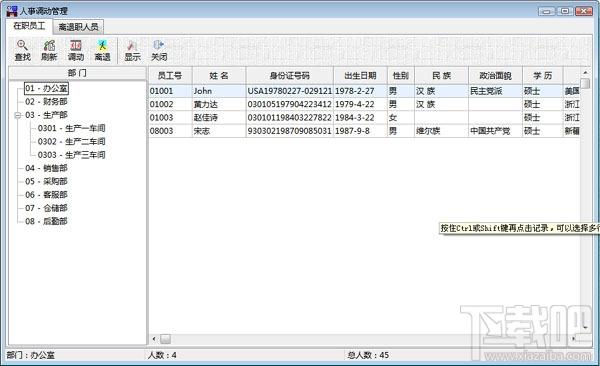The width and height of the screenshot is (600, 366).
Task: Select the employee row 01003 赵佳诗
Action: pos(364,118)
